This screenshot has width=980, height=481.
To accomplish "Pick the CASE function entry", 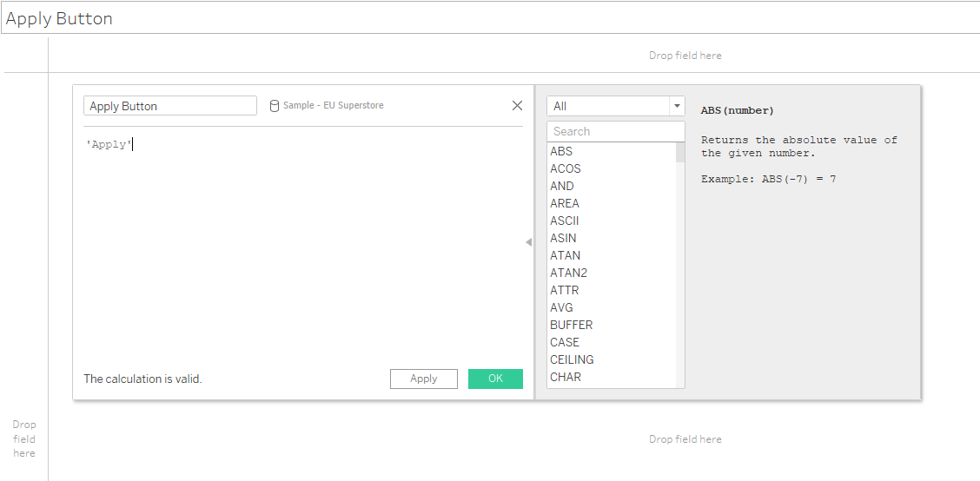I will pos(565,342).
